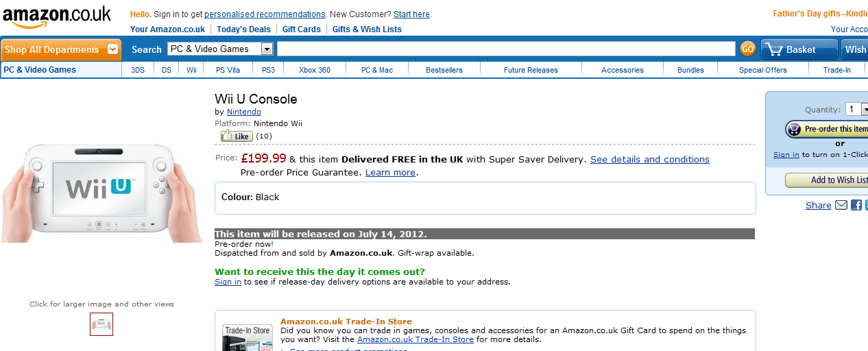
Task: Click the Facebook share icon
Action: 856,205
